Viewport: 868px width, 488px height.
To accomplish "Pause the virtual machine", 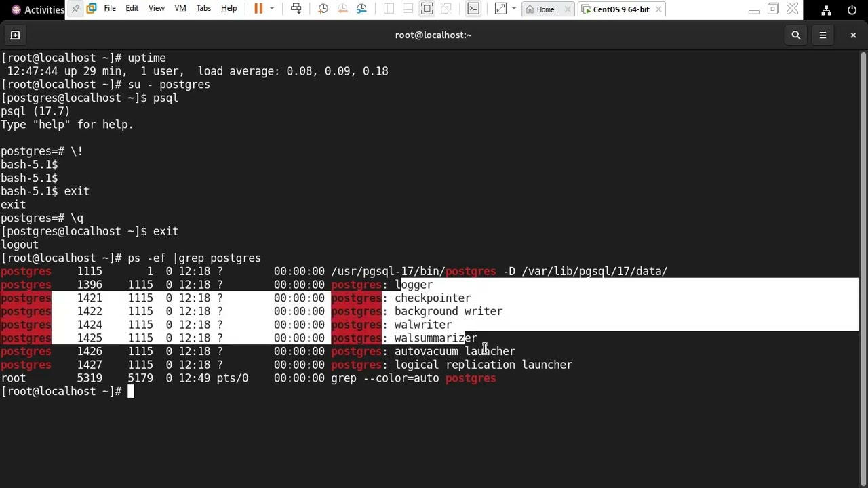I will tap(258, 9).
